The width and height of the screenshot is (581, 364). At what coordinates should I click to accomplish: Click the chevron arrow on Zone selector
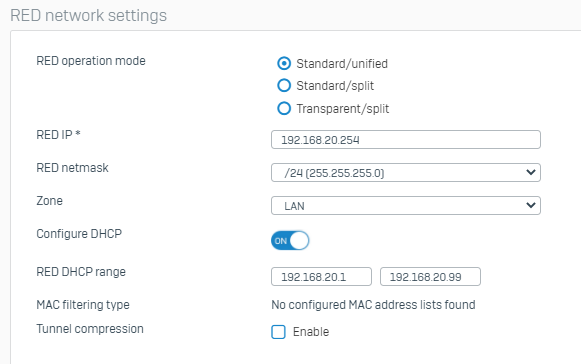531,205
